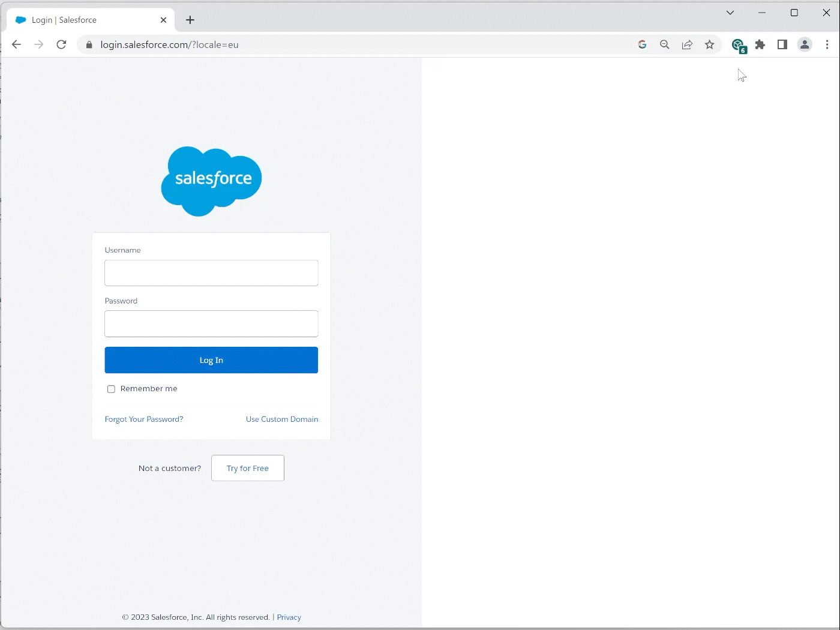840x630 pixels.
Task: Open the Extensions puzzle menu
Action: coord(760,44)
